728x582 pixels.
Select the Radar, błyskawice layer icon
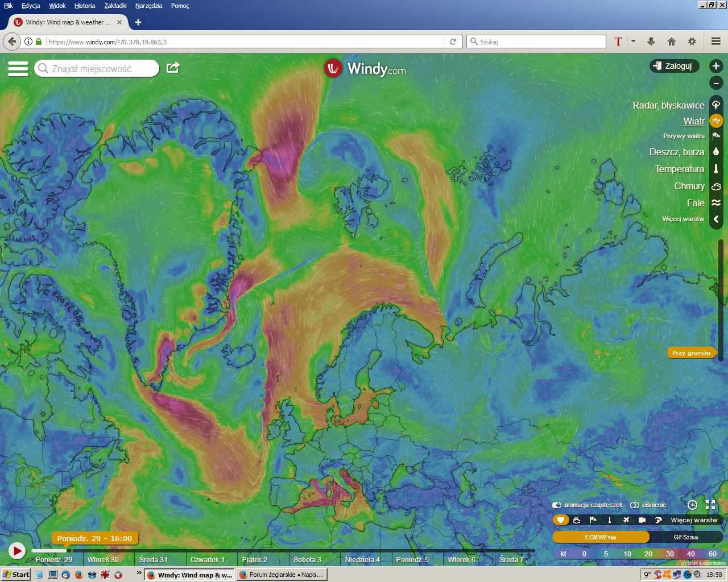(716, 105)
